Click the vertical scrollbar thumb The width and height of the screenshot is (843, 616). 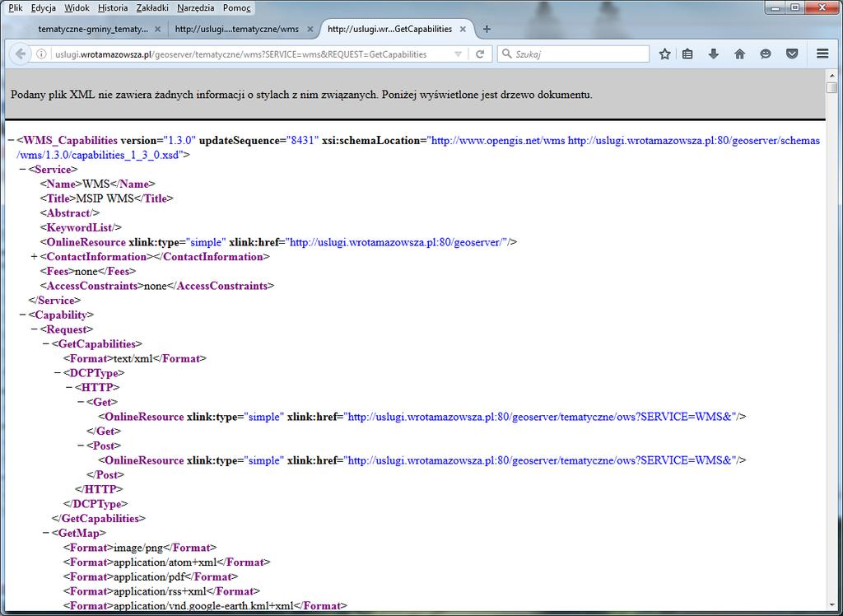pyautogui.click(x=832, y=87)
